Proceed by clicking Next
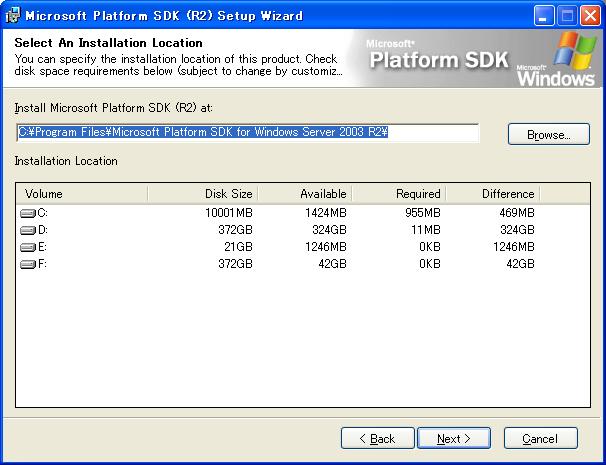 454,438
